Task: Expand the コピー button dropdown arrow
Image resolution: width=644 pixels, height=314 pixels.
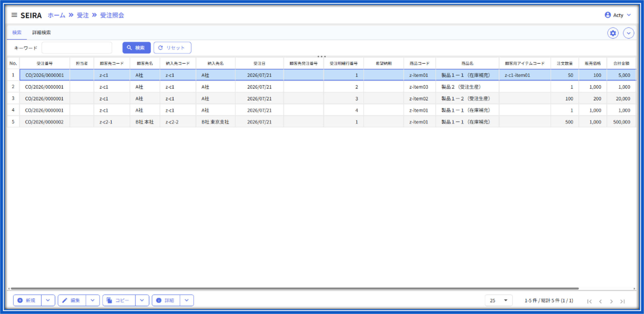Action: (x=142, y=300)
